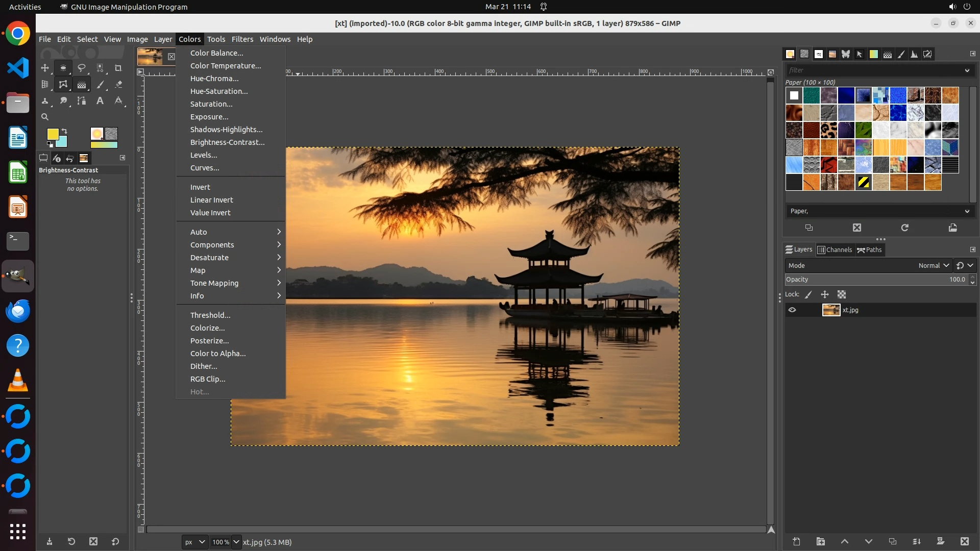
Task: Select the Free Select lasso tool
Action: tap(81, 68)
